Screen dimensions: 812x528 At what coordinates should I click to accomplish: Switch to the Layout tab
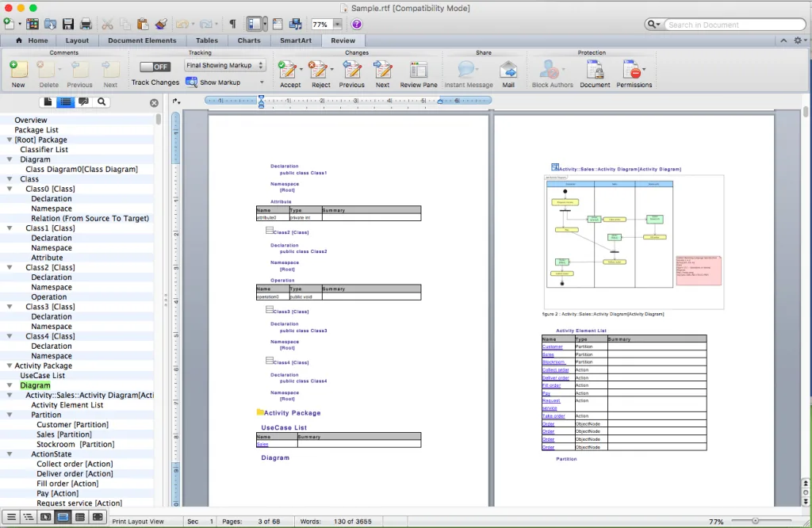coord(77,40)
